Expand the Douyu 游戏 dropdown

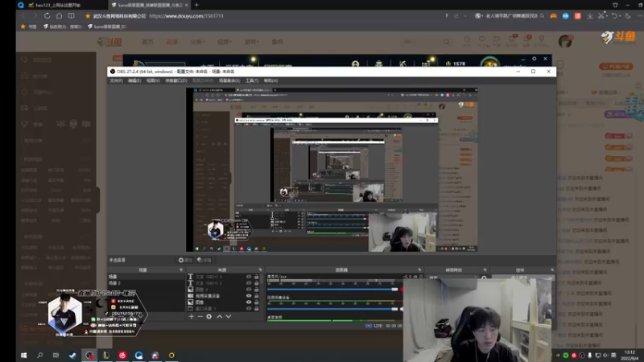251,42
